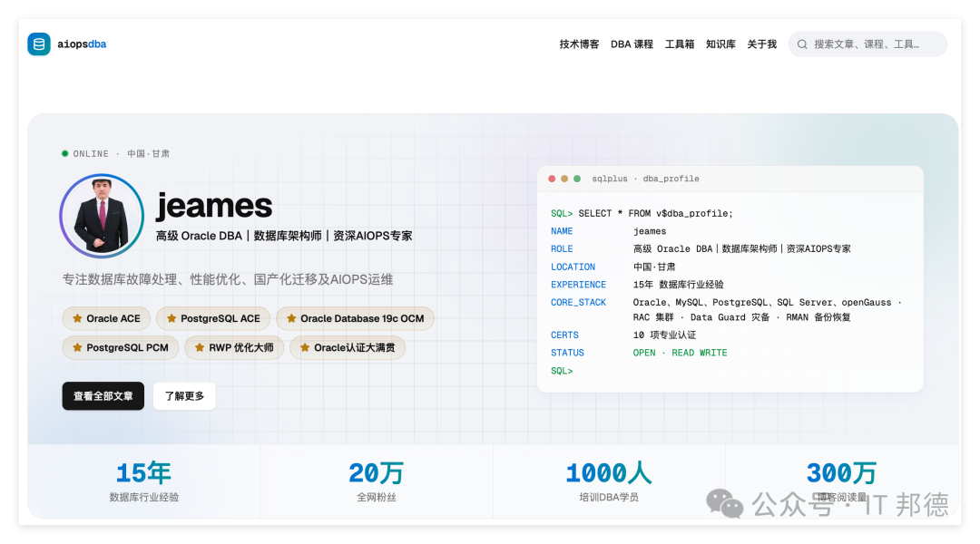Click the 10 项专业认证 CERTS value
The height and width of the screenshot is (544, 980).
pos(664,335)
